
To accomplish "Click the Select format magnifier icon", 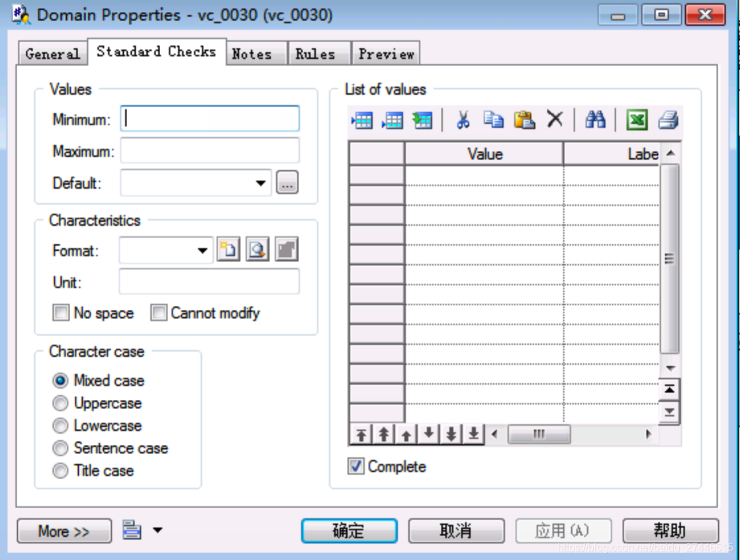I will click(257, 250).
